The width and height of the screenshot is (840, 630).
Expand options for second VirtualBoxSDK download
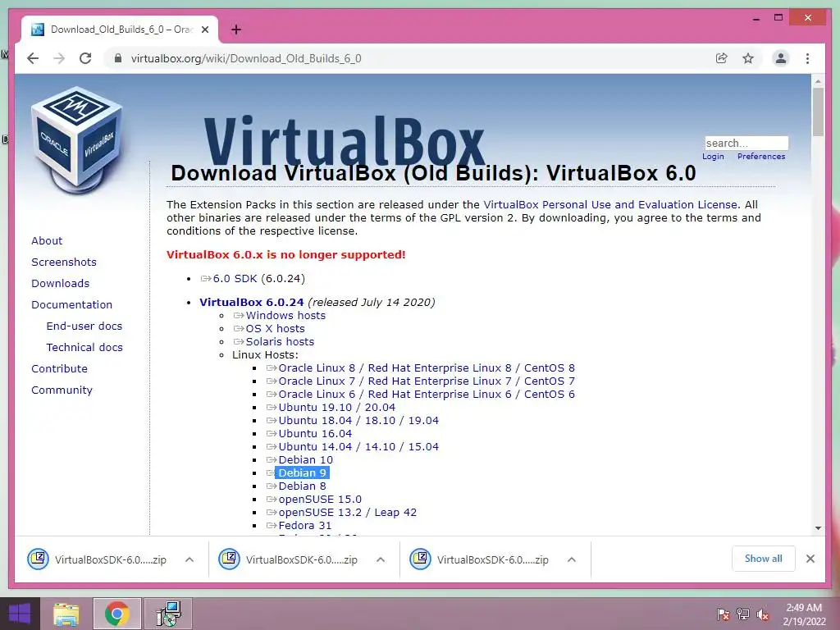pos(381,559)
